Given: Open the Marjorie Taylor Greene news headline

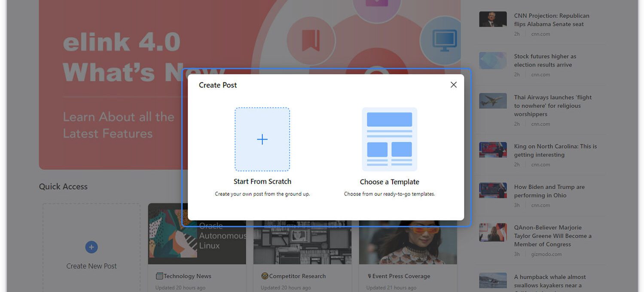Looking at the screenshot, I should 553,236.
